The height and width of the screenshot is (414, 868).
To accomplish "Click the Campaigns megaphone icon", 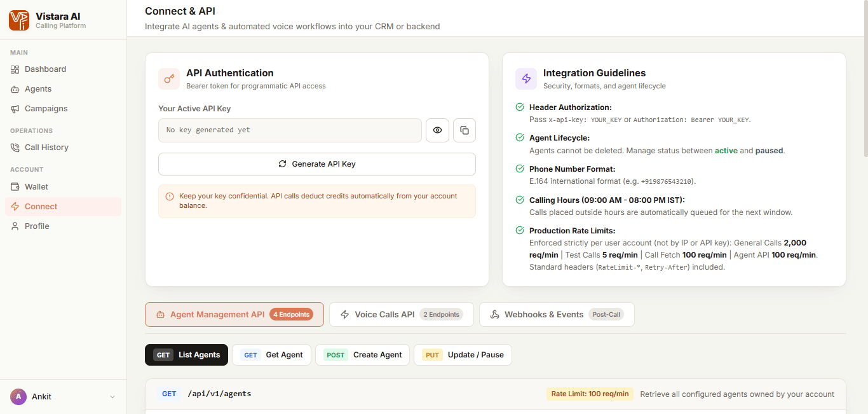I will (15, 109).
